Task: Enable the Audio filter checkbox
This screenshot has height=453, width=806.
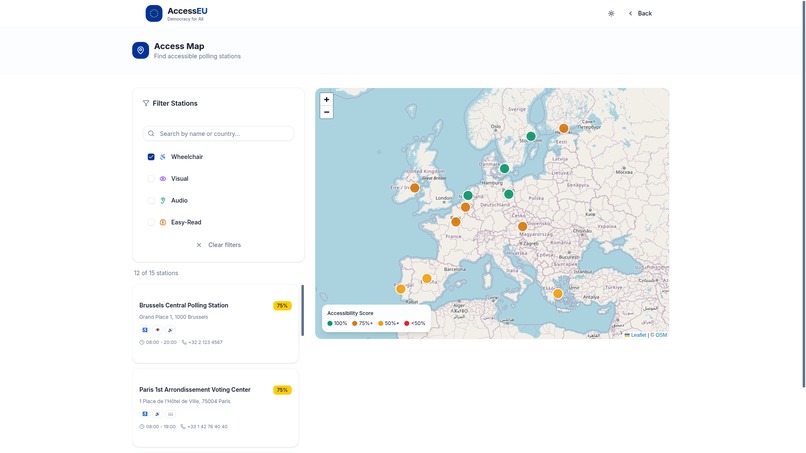Action: point(151,201)
